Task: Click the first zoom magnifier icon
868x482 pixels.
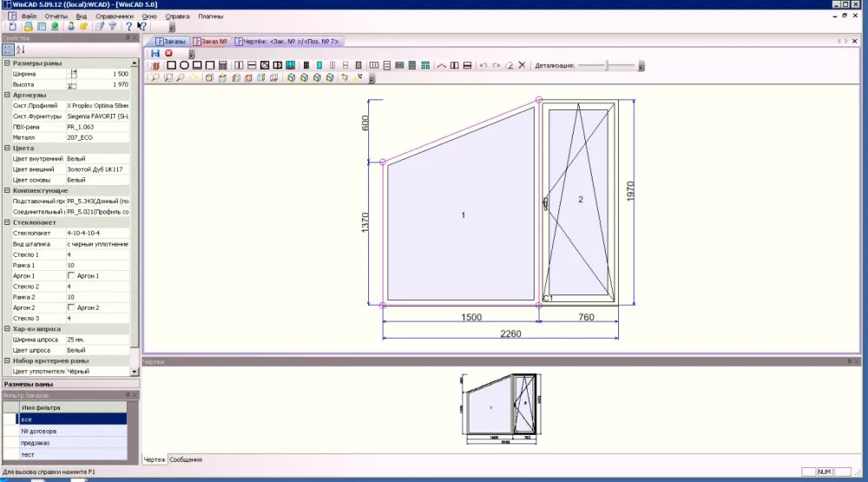Action: pos(155,78)
